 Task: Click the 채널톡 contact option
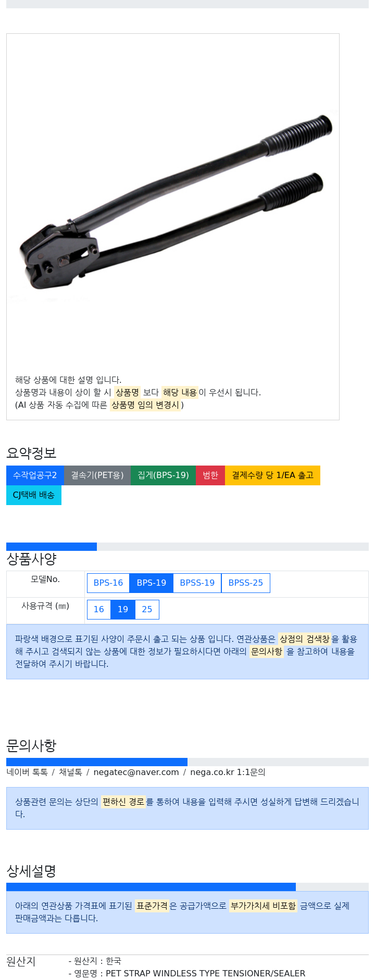(70, 772)
